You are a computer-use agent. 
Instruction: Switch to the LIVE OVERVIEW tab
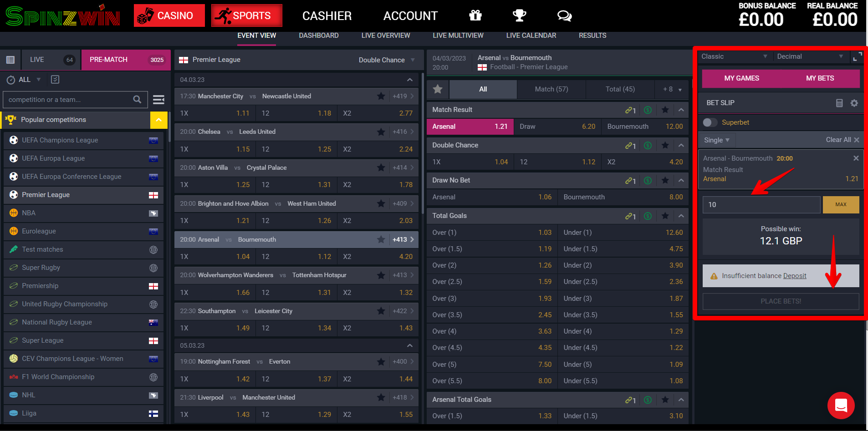(x=386, y=35)
